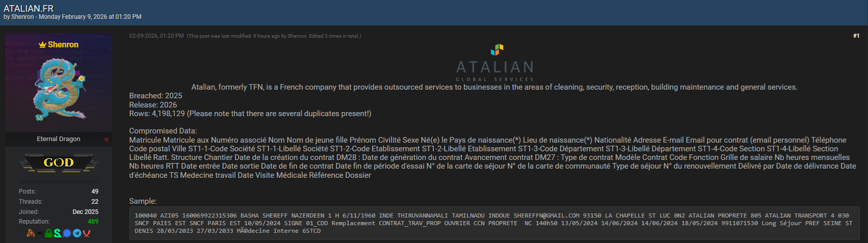The width and height of the screenshot is (868, 243).
Task: Click the 'Compromised Data:' heading
Action: tap(163, 131)
